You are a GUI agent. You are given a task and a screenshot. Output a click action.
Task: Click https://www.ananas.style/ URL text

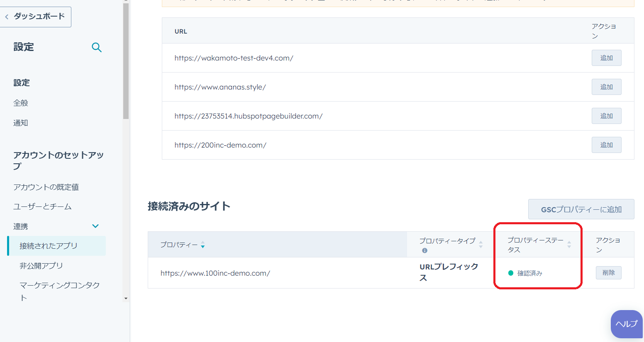[220, 87]
